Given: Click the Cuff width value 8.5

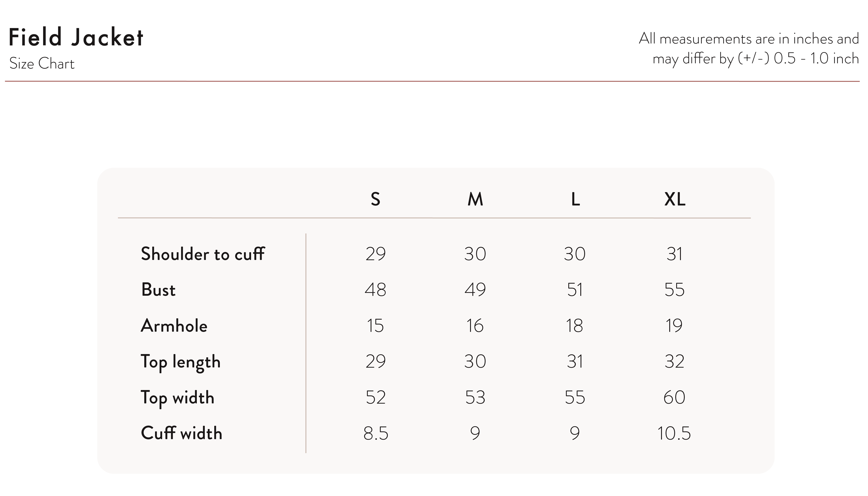Looking at the screenshot, I should 376,433.
